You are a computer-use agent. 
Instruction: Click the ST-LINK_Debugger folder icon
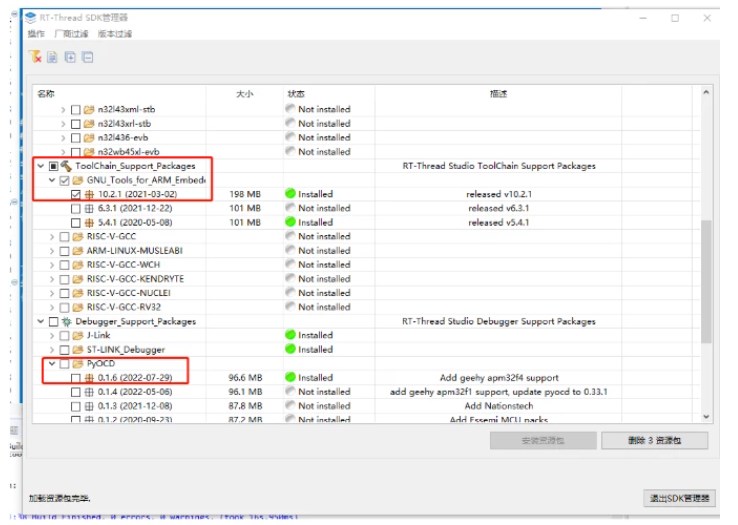click(78, 349)
